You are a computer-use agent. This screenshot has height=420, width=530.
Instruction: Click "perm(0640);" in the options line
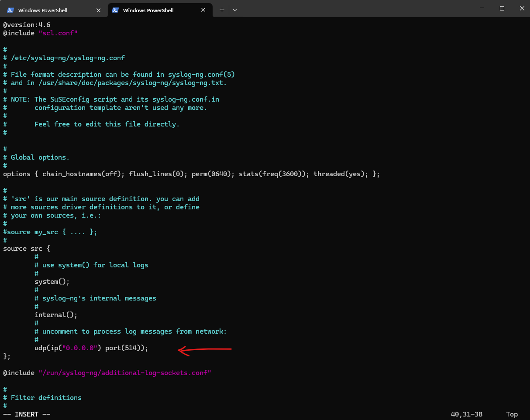[x=213, y=174]
